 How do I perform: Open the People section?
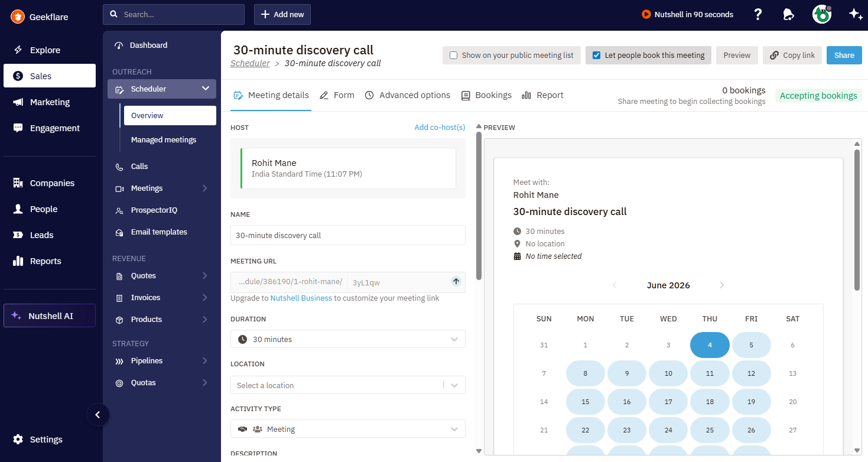pyautogui.click(x=50, y=209)
